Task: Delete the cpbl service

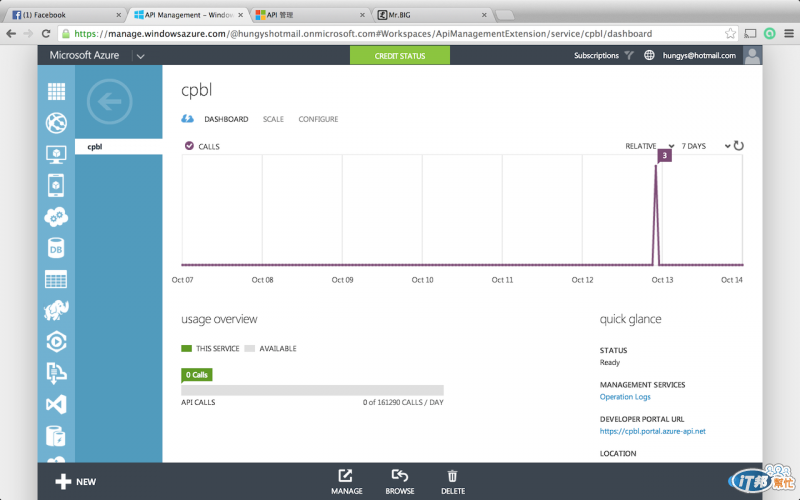Action: [x=453, y=482]
